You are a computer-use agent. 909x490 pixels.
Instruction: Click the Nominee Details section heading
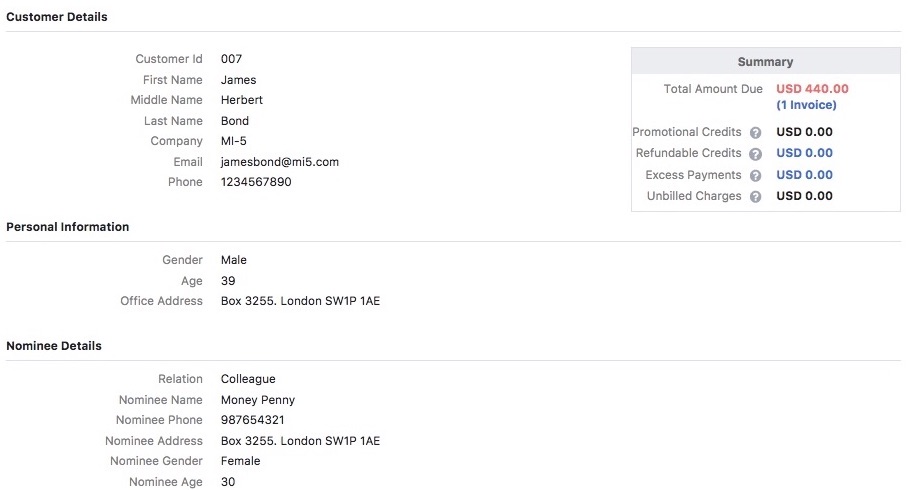point(54,346)
